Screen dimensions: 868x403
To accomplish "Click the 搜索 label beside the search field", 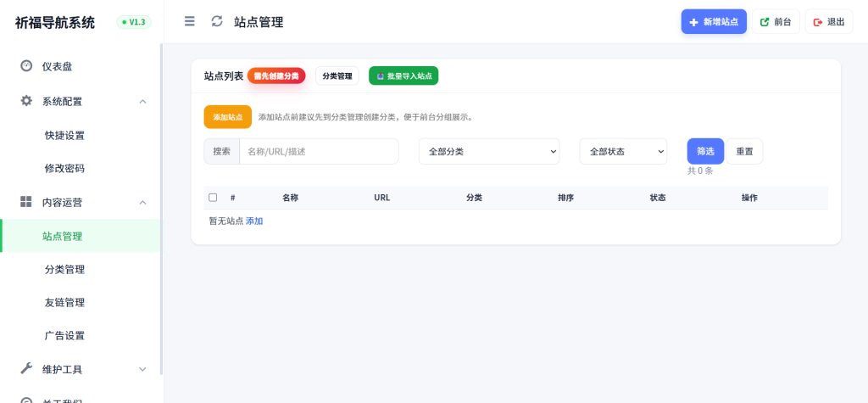I will click(x=222, y=151).
